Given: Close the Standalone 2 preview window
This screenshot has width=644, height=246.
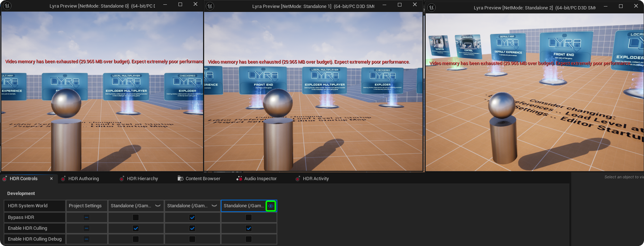Looking at the screenshot, I should click(636, 6).
